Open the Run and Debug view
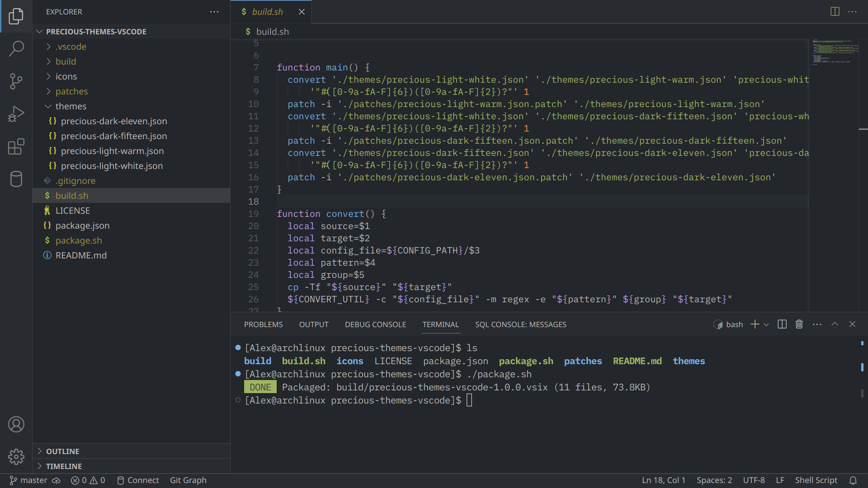 (x=16, y=114)
